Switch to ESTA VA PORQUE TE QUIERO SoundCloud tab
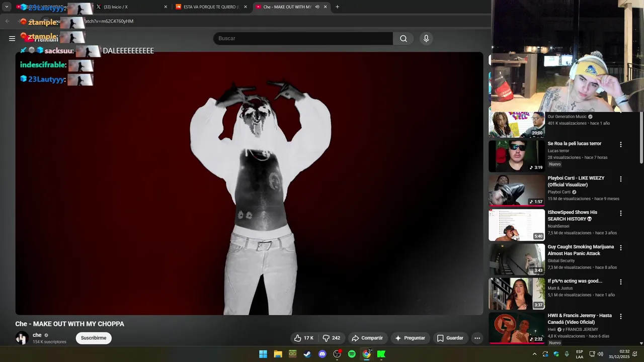This screenshot has width=644, height=362. (211, 7)
